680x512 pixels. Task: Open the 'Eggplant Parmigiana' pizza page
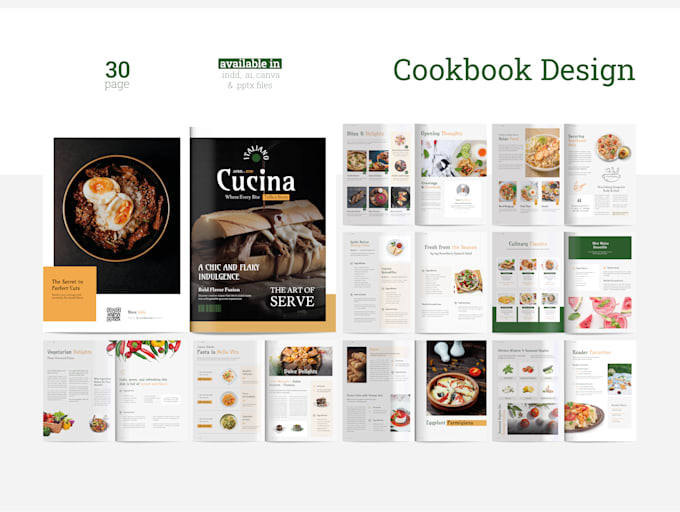[x=451, y=391]
